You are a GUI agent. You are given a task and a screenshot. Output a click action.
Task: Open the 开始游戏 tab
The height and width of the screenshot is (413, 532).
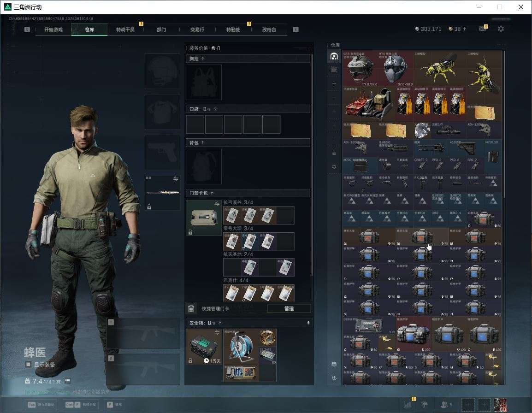pos(53,29)
